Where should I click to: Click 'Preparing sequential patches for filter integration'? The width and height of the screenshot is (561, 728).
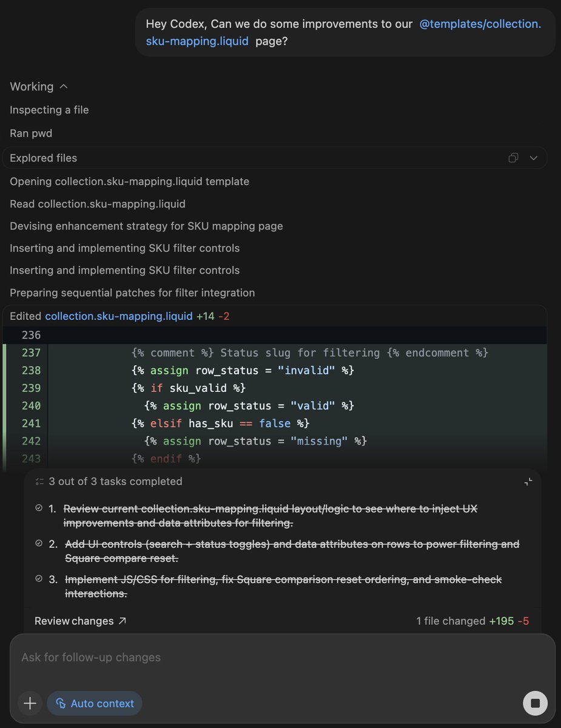click(132, 292)
